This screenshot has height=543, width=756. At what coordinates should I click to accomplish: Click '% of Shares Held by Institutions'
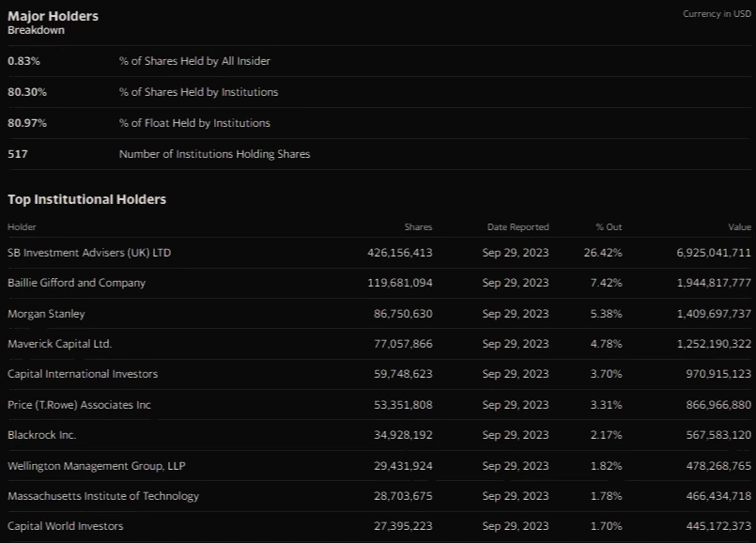click(199, 92)
